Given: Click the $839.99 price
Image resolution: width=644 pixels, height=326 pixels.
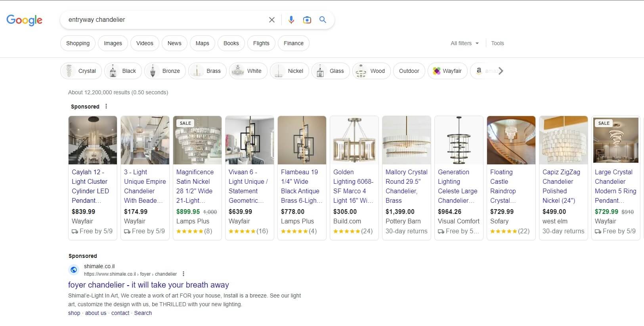Looking at the screenshot, I should point(83,212).
